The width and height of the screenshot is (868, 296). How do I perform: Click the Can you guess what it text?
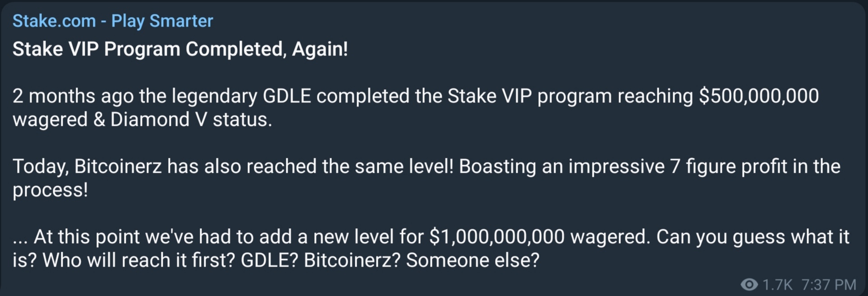click(753, 237)
